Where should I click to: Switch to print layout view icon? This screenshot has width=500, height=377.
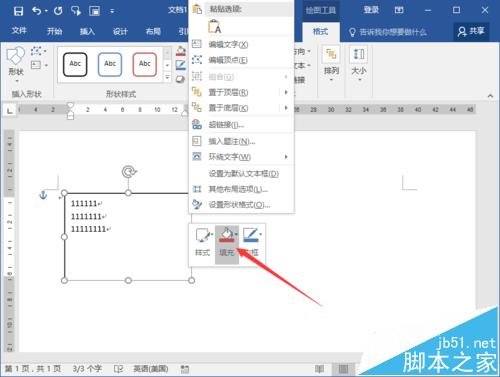pos(343,369)
